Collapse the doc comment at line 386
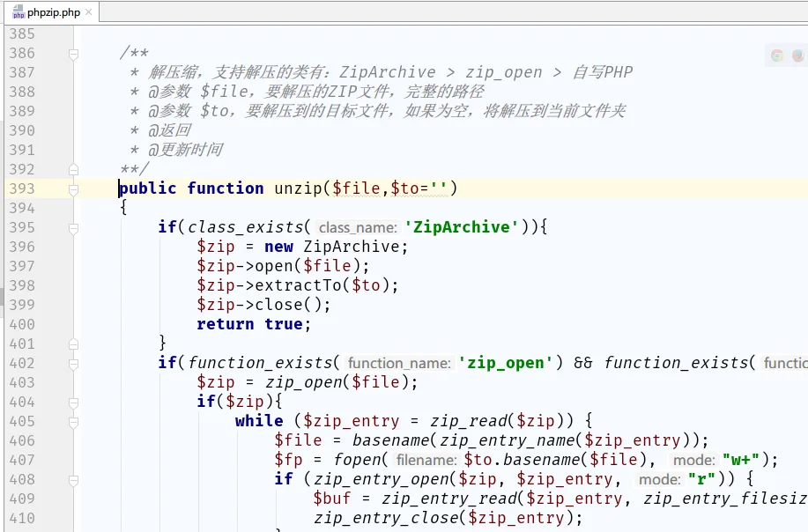Viewport: 808px width, 532px height. coord(74,54)
